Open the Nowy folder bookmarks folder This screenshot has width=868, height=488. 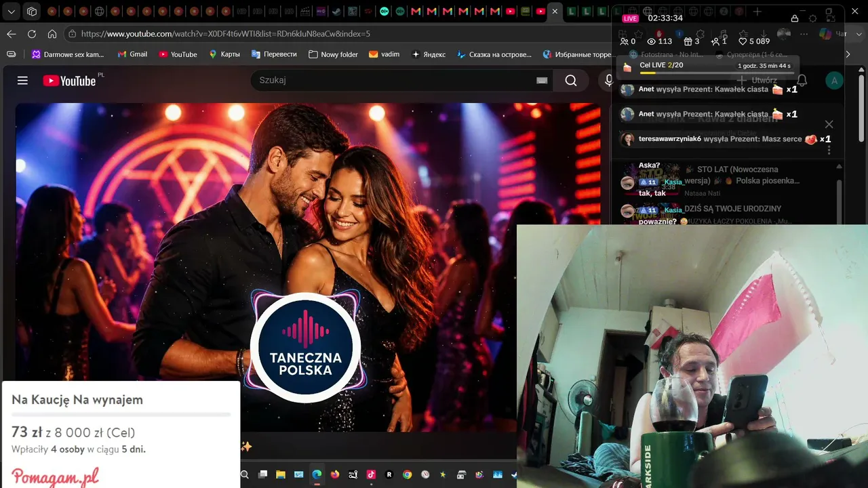(333, 54)
